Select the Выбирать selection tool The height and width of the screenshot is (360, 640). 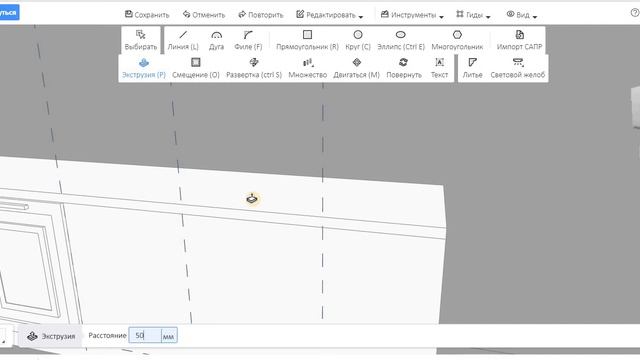(141, 40)
